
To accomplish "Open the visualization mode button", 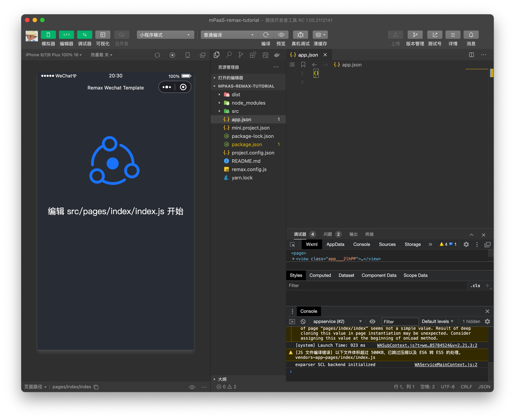I will coord(103,35).
